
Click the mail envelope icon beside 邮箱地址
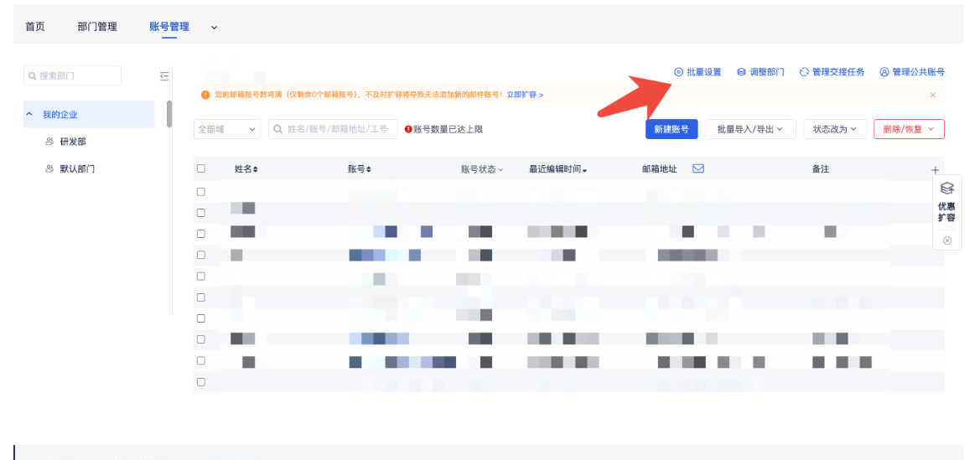[699, 168]
